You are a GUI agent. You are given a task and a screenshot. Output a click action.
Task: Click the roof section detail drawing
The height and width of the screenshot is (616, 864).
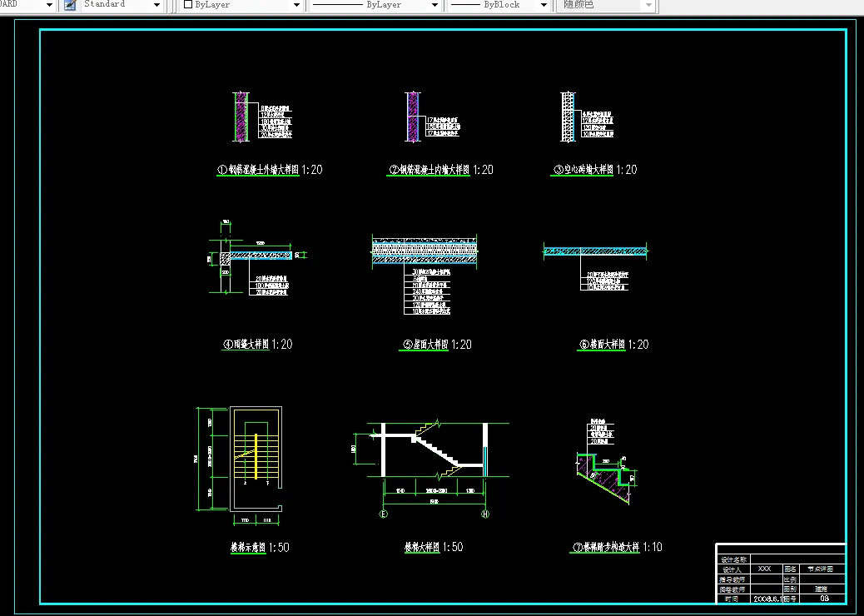425,251
